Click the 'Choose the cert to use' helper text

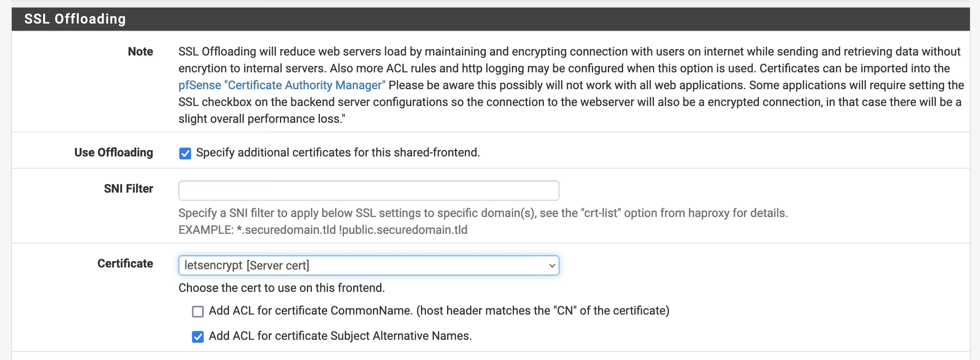[x=282, y=288]
